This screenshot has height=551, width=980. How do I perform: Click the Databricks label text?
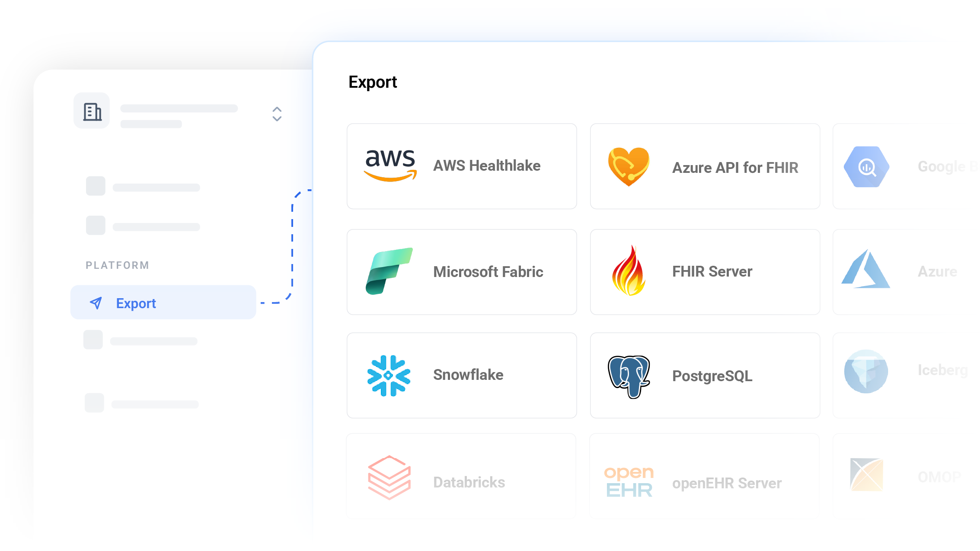tap(469, 482)
